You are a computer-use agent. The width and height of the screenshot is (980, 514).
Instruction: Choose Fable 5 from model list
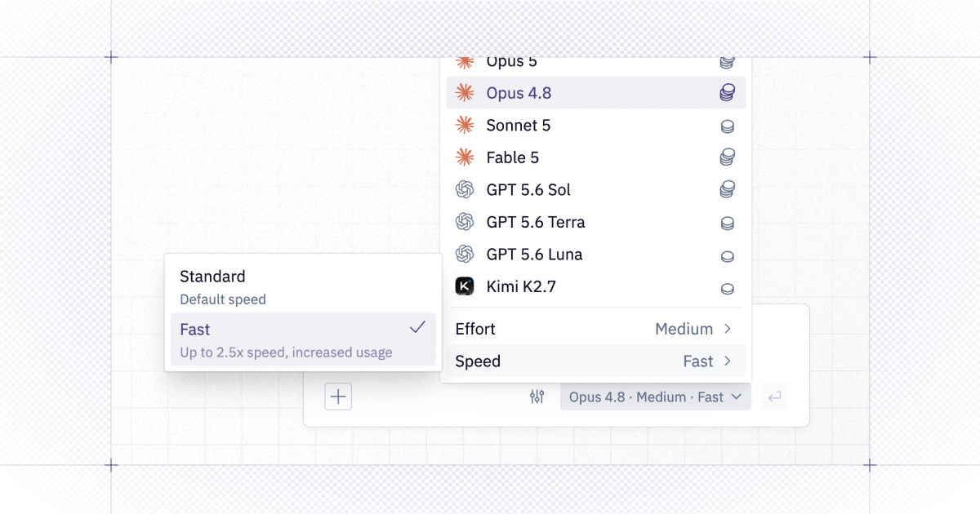(x=595, y=157)
